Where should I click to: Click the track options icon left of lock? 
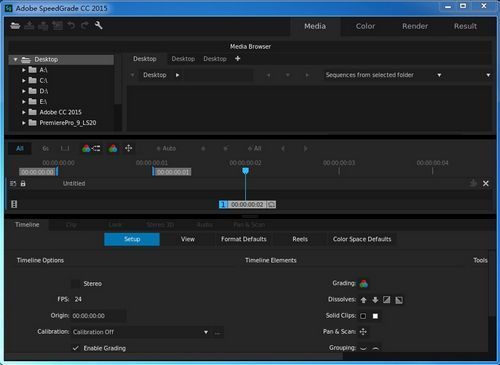click(x=13, y=183)
